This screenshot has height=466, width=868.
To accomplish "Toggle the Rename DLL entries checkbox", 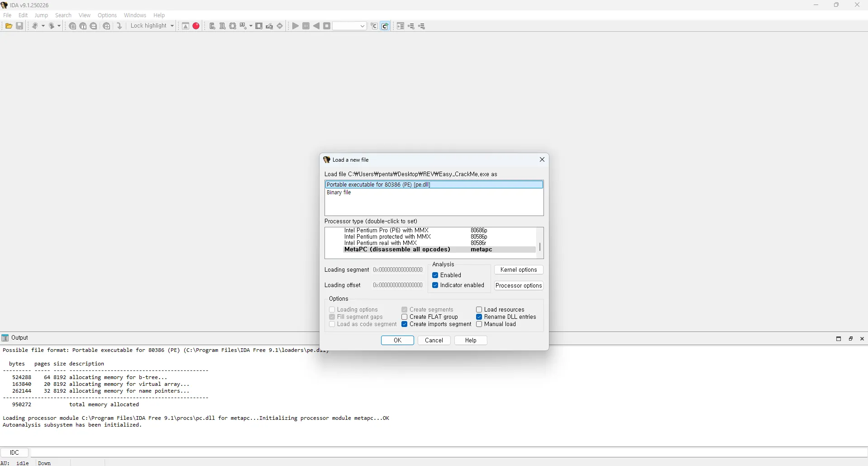I will pyautogui.click(x=479, y=317).
